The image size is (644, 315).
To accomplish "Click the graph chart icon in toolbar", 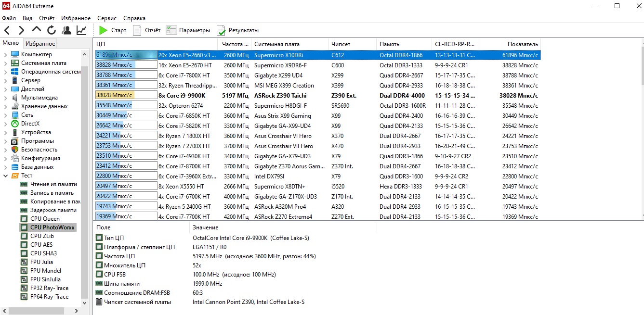I will click(81, 30).
